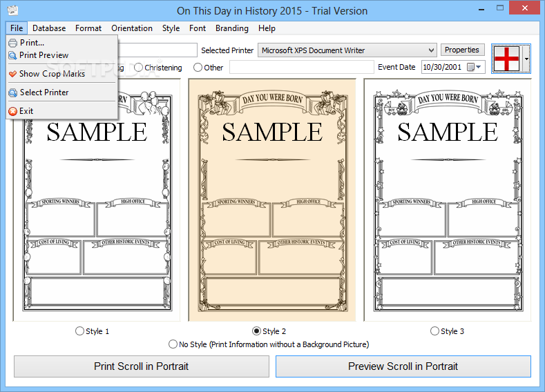Click the red checkmark icon for Crop Marks
Image resolution: width=545 pixels, height=392 pixels.
click(x=13, y=74)
